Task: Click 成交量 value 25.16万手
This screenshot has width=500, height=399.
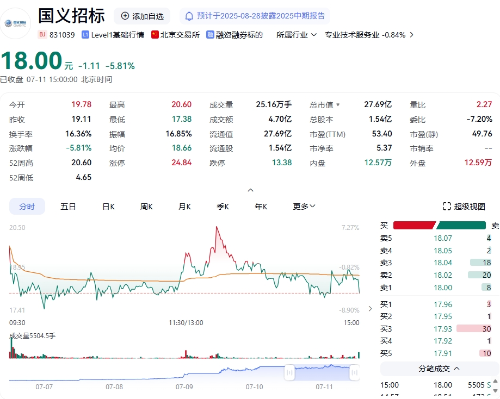Action: point(274,104)
